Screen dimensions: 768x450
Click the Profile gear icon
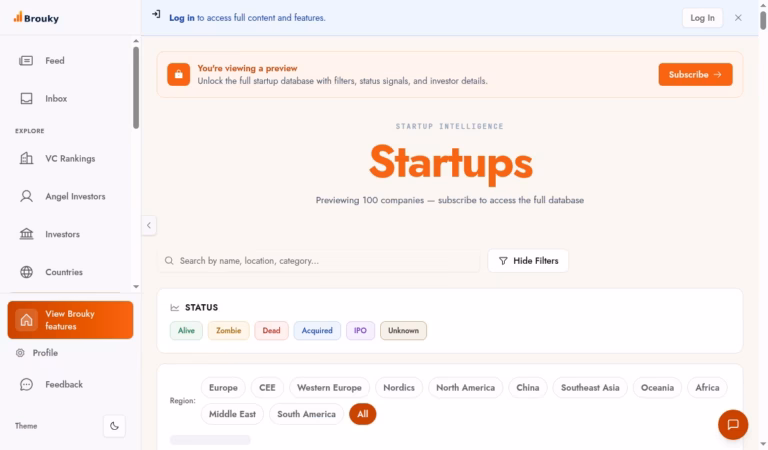20,353
